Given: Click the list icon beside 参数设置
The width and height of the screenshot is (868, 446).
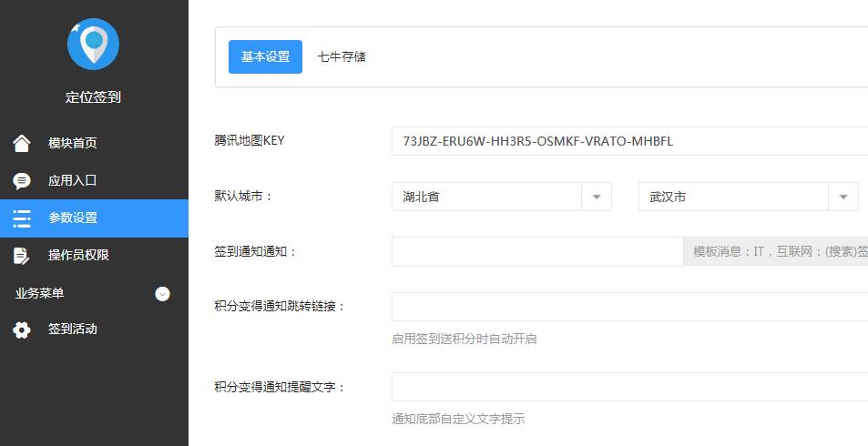Looking at the screenshot, I should tap(22, 218).
